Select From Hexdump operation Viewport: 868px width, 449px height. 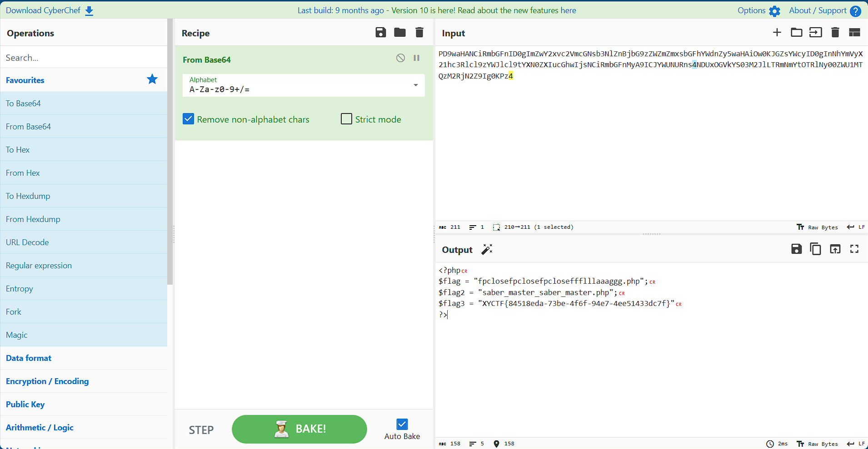tap(84, 219)
